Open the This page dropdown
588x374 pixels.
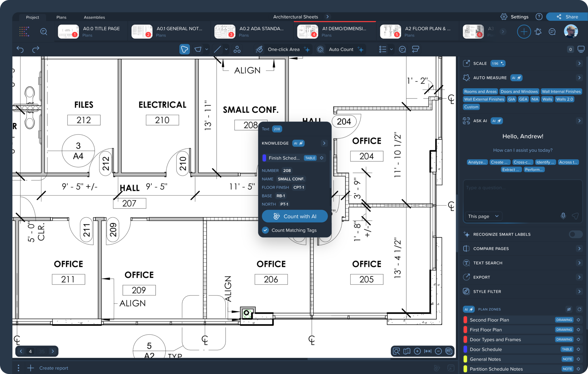(x=483, y=216)
